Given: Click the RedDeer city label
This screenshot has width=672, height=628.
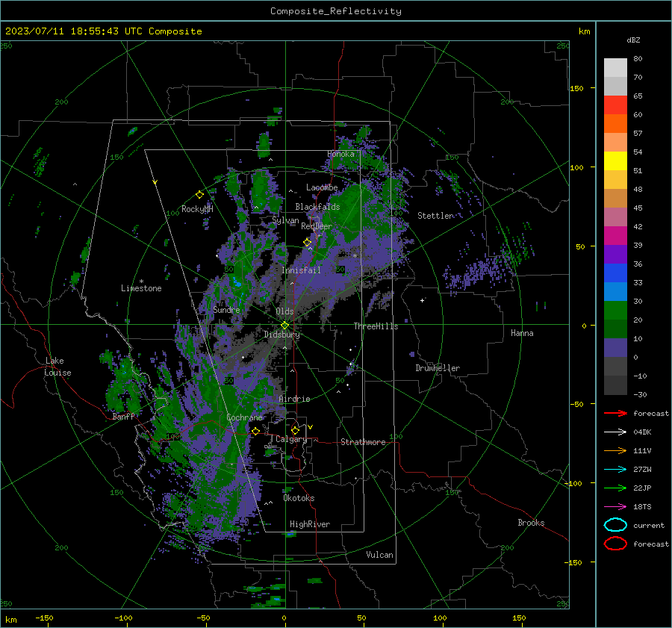Looking at the screenshot, I should [x=317, y=226].
